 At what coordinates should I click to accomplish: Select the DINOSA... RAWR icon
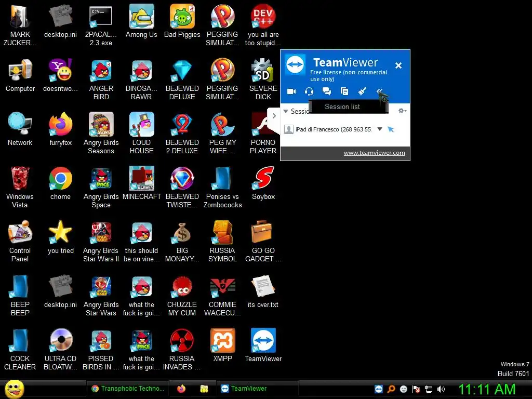tap(141, 79)
